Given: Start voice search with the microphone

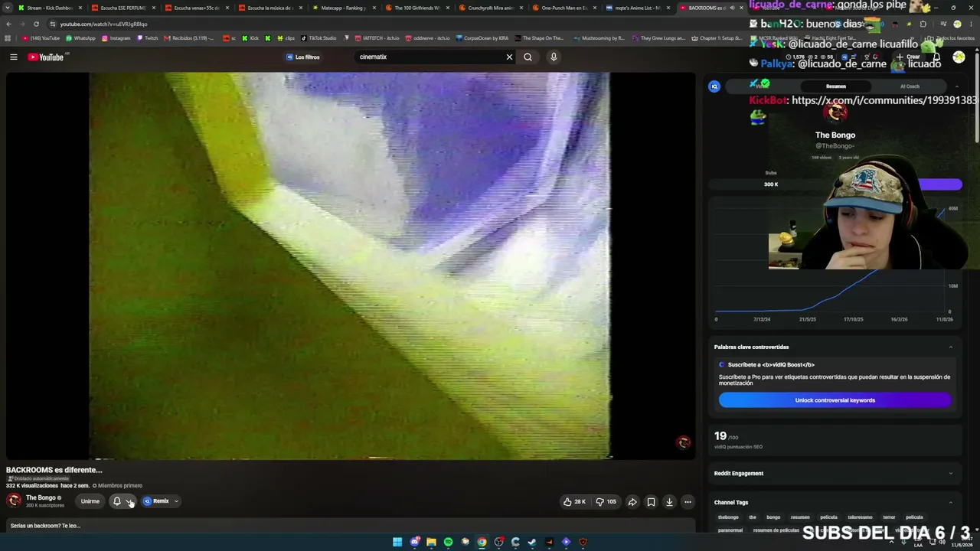Looking at the screenshot, I should pyautogui.click(x=554, y=57).
